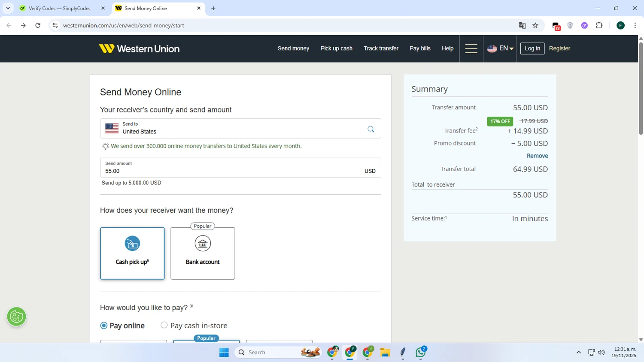Select the Pay online radio button
This screenshot has width=644, height=362.
tap(104, 326)
